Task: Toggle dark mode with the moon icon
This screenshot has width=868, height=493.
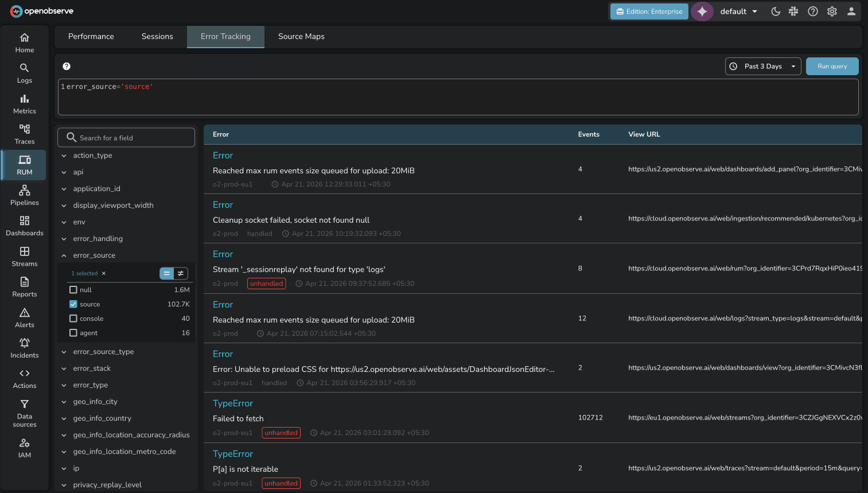Action: 776,11
